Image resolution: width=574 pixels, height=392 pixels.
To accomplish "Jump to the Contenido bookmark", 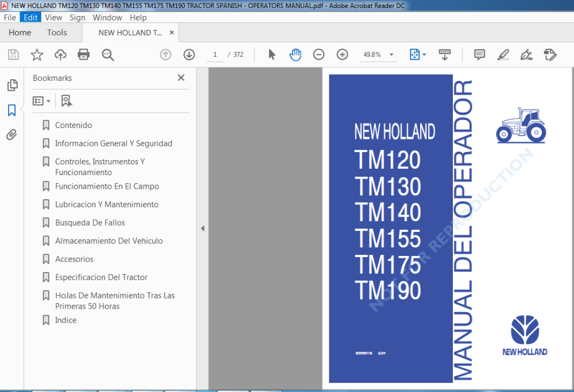I will pyautogui.click(x=73, y=125).
